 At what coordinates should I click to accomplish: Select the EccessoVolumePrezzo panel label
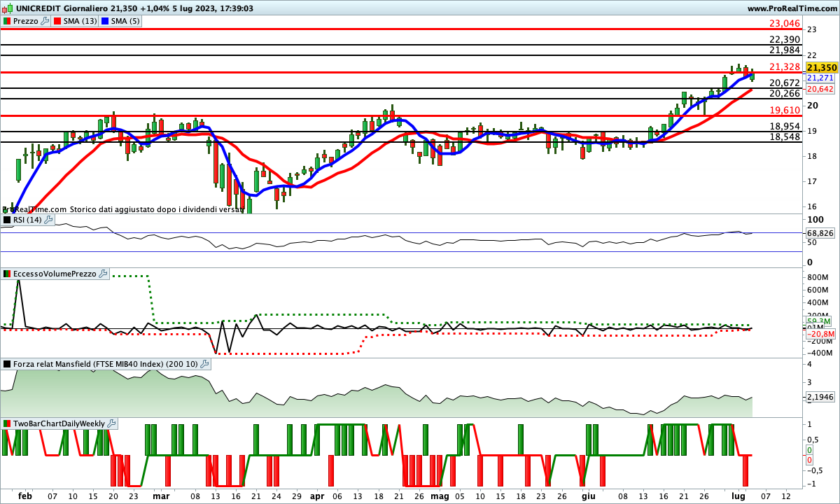tap(55, 274)
